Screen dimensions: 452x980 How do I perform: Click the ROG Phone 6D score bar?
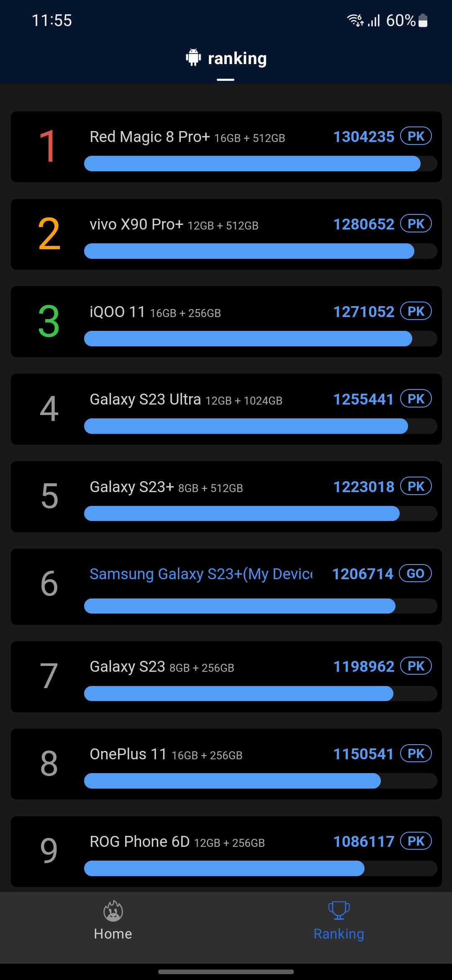(x=224, y=868)
